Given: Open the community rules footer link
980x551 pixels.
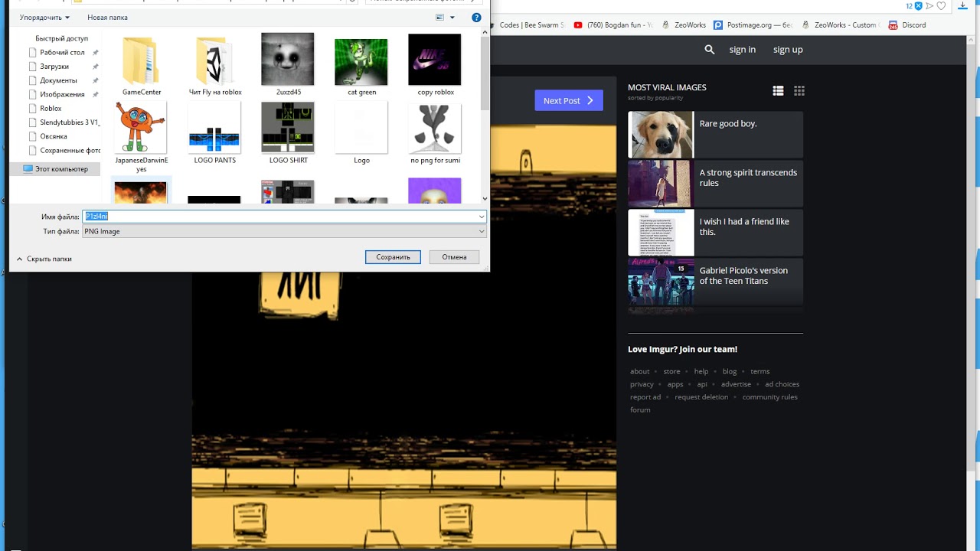Looking at the screenshot, I should [x=769, y=396].
